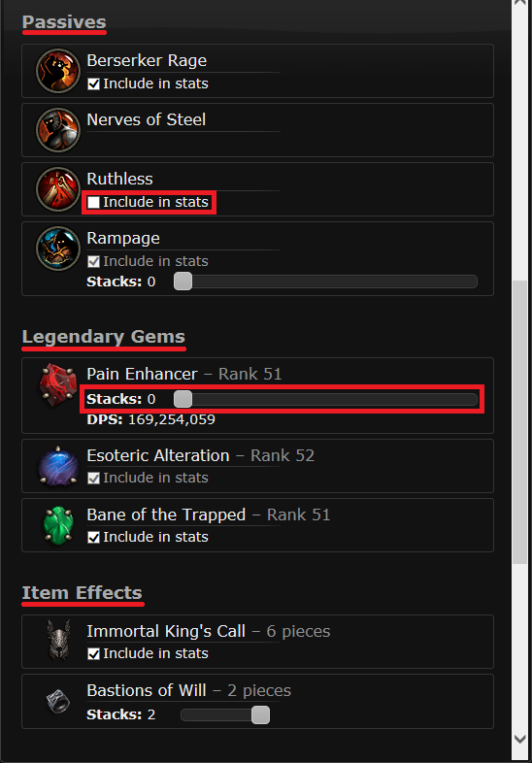532x763 pixels.
Task: Uncheck Include in stats for Immortal King's Call
Action: pos(93,654)
